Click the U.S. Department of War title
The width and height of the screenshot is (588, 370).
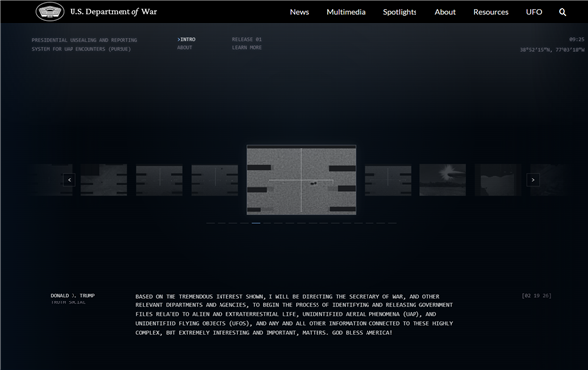click(114, 12)
